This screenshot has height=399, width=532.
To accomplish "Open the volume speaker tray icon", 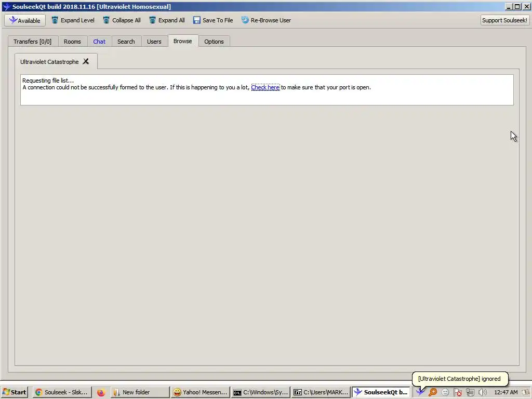I will 482,392.
